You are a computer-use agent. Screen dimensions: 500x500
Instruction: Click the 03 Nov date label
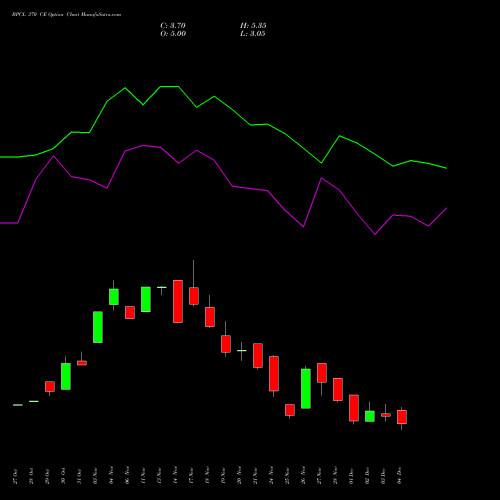pos(95,476)
